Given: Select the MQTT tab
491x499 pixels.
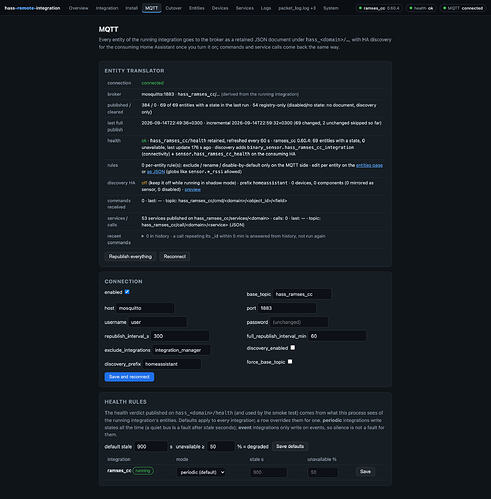Looking at the screenshot, I should point(151,8).
